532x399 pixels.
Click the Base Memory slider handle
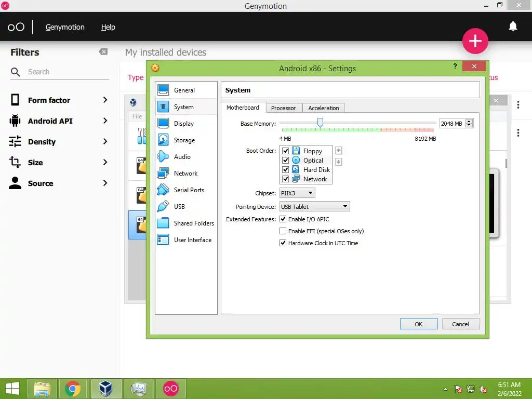320,122
